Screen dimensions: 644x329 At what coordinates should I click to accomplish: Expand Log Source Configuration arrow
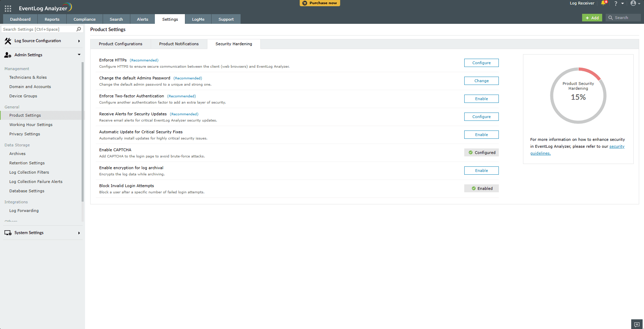coord(79,41)
